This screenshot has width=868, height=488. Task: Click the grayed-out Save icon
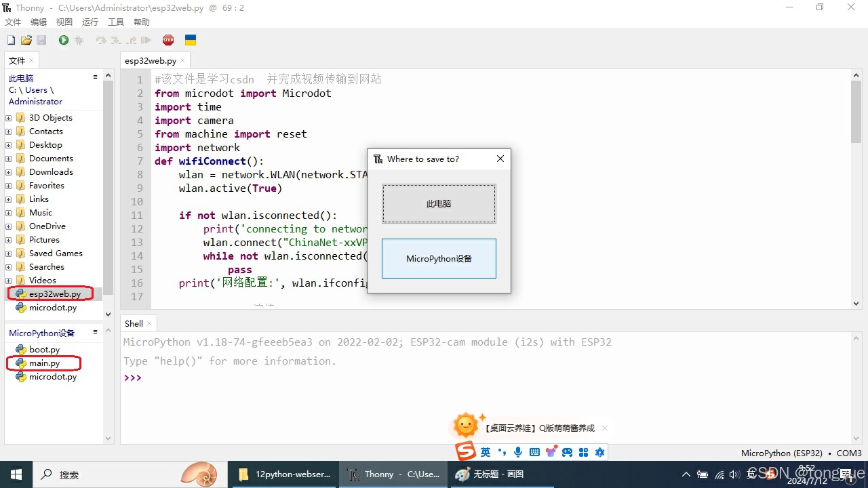click(x=41, y=41)
